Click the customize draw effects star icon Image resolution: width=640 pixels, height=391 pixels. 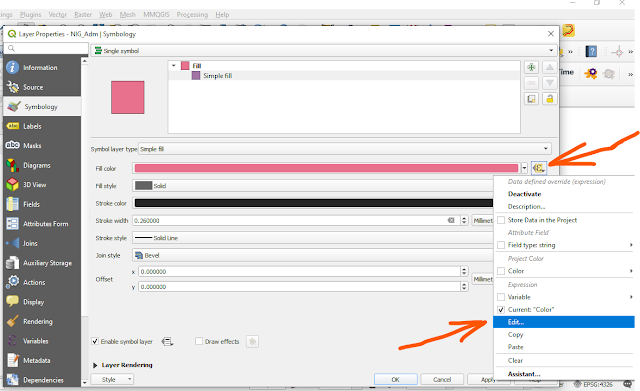coord(252,342)
